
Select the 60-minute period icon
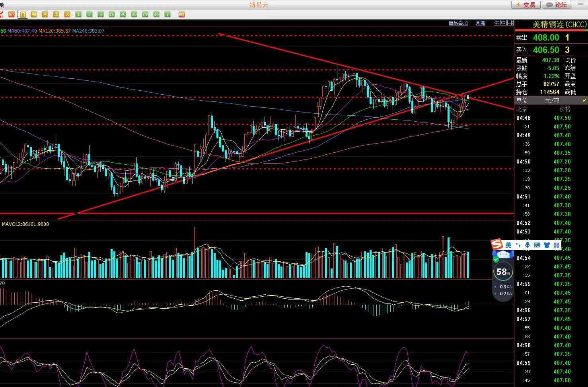tap(134, 14)
